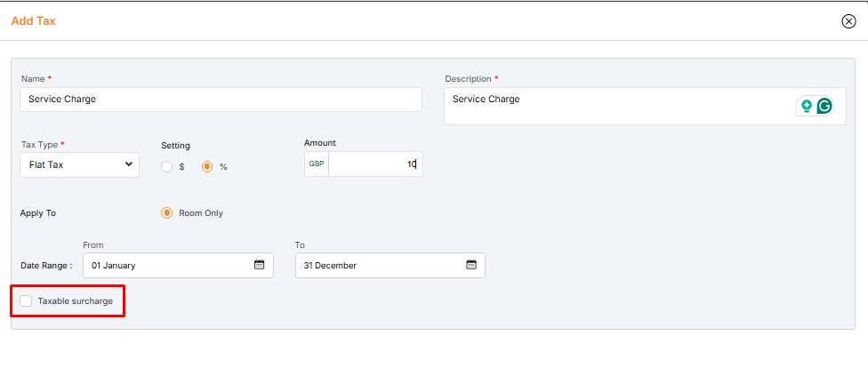The height and width of the screenshot is (384, 868).
Task: Open the From date calendar icon
Action: coord(260,265)
